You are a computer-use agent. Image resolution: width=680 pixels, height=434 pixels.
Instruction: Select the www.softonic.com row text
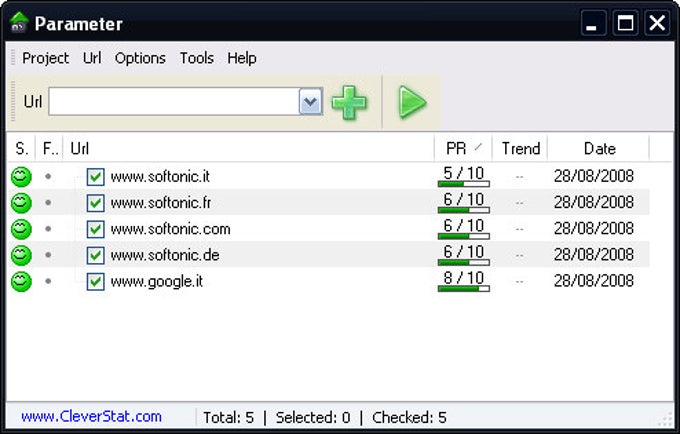(x=170, y=229)
